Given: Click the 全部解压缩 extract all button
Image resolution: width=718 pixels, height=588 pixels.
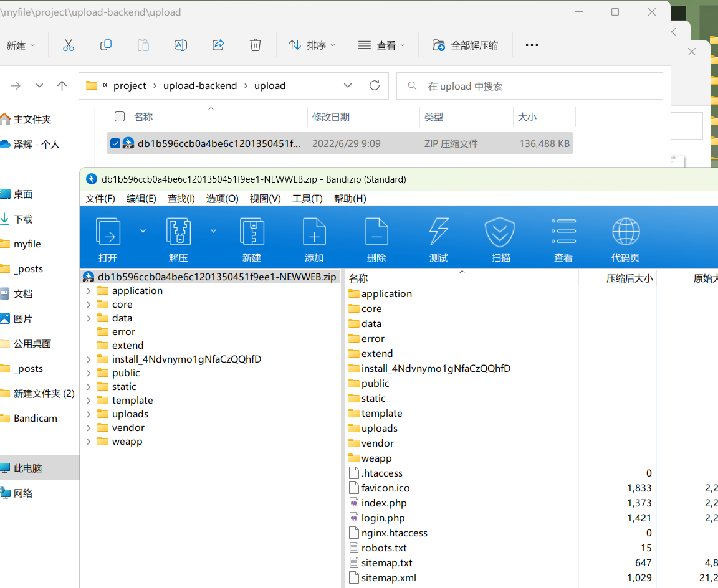Looking at the screenshot, I should coord(466,45).
